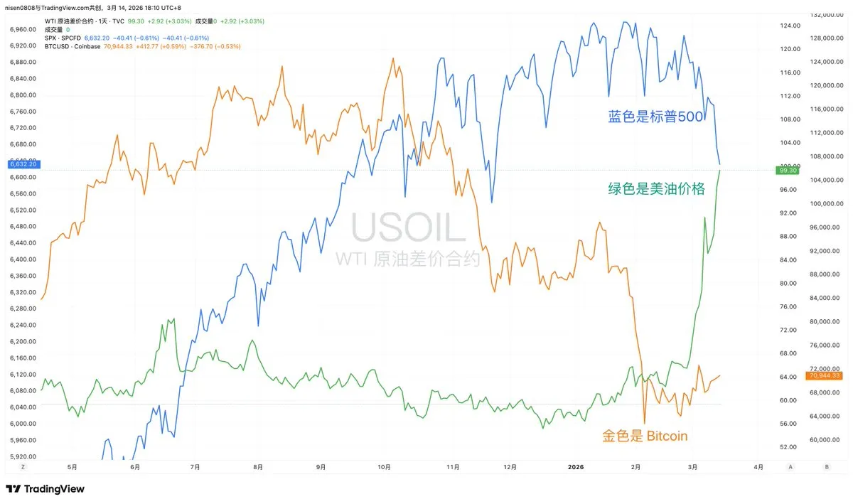Click the green 99.30 oil price label
Screen dimensions: 853x504
(789, 171)
